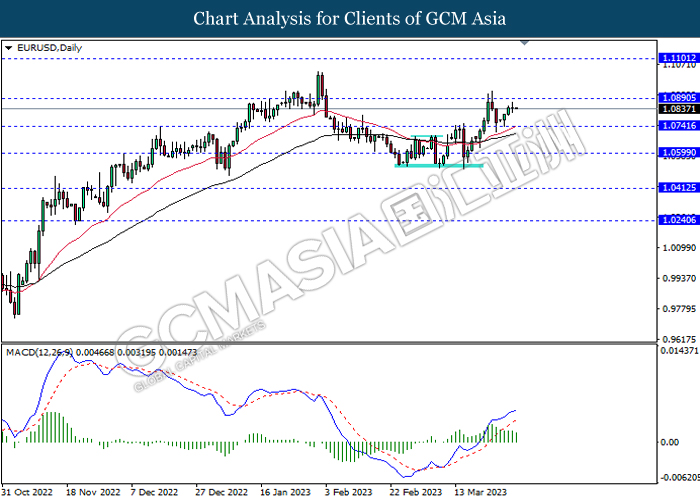Click the 0.97795 price axis value
The image size is (700, 500).
(x=679, y=309)
